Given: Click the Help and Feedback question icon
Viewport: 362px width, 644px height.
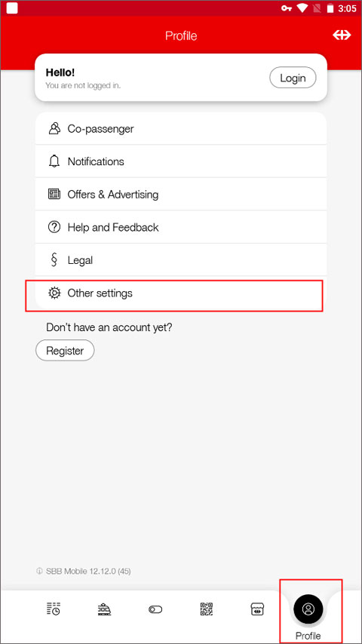Looking at the screenshot, I should point(54,227).
